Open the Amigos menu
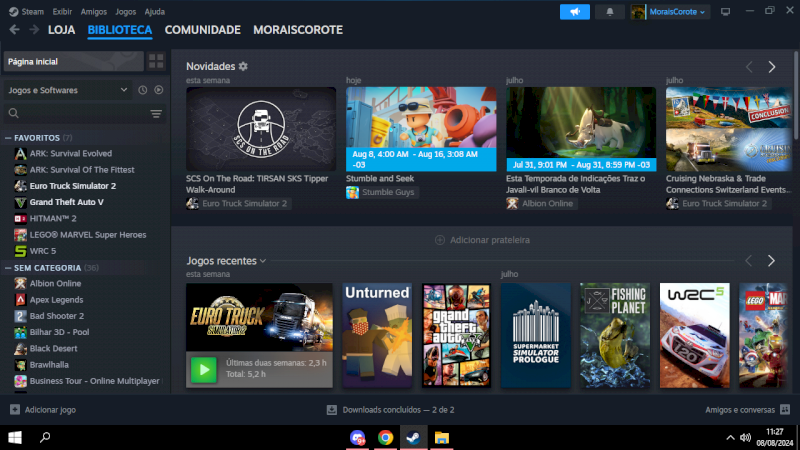 93,11
